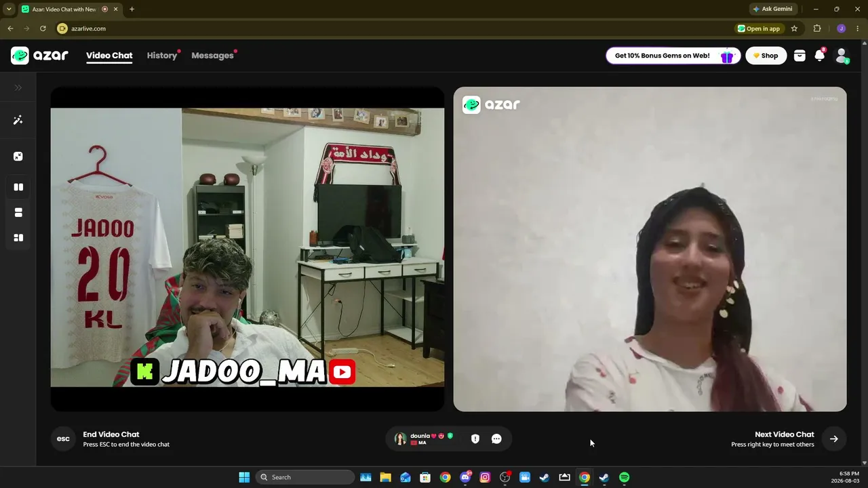The height and width of the screenshot is (488, 868).
Task: Open Spotify from the taskbar
Action: (x=624, y=477)
